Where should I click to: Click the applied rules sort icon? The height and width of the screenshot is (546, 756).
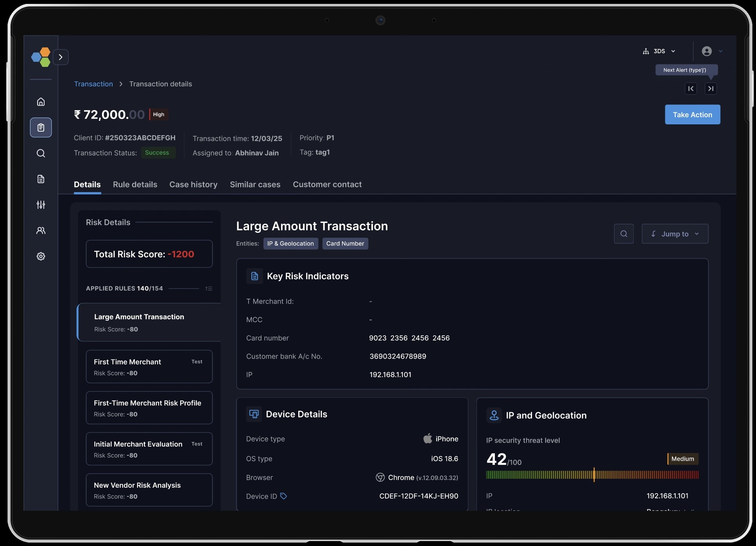click(x=209, y=289)
